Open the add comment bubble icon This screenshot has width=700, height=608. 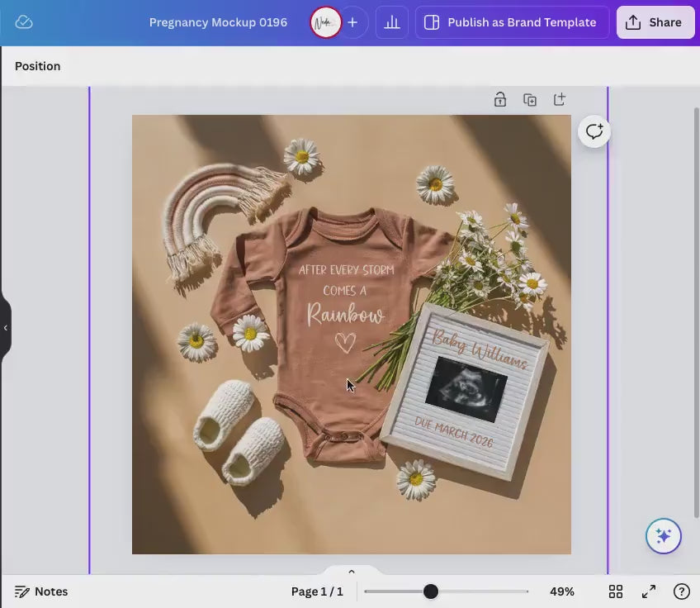click(594, 131)
